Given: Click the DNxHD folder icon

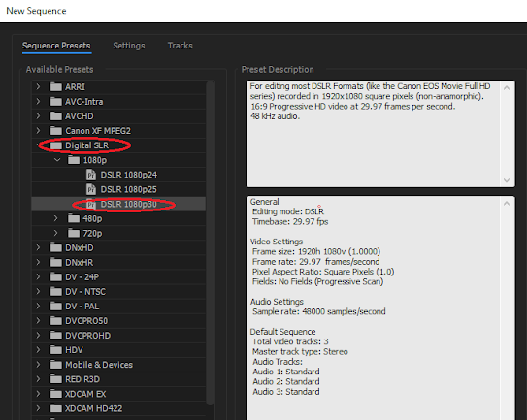Looking at the screenshot, I should (56, 247).
